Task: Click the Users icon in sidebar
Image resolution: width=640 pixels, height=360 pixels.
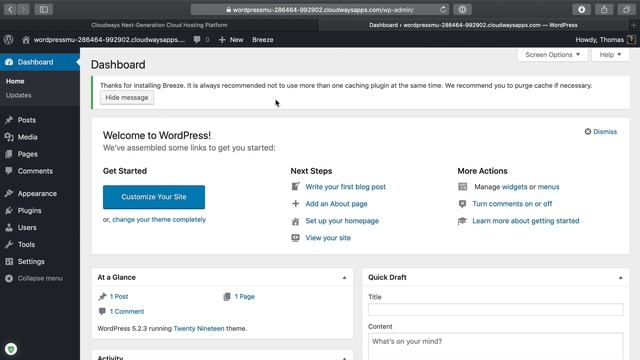Action: pos(9,228)
